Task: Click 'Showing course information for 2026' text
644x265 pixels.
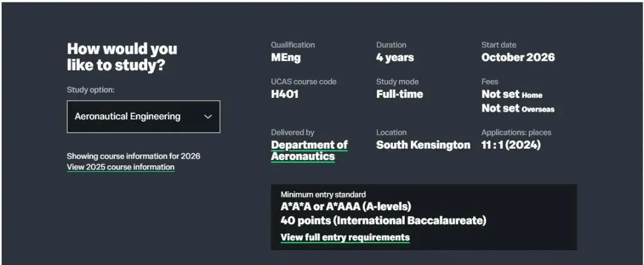Action: 134,156
